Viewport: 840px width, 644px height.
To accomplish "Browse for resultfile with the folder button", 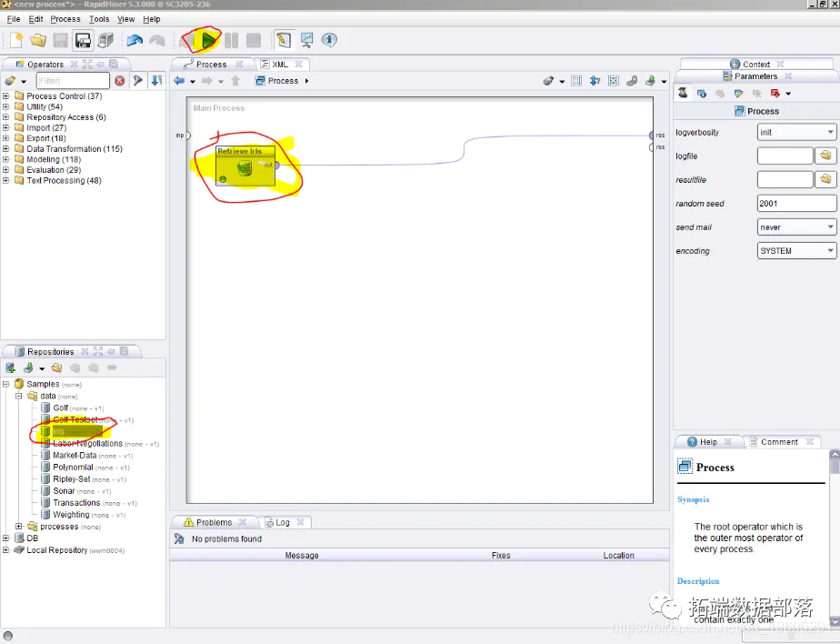I will coord(825,179).
